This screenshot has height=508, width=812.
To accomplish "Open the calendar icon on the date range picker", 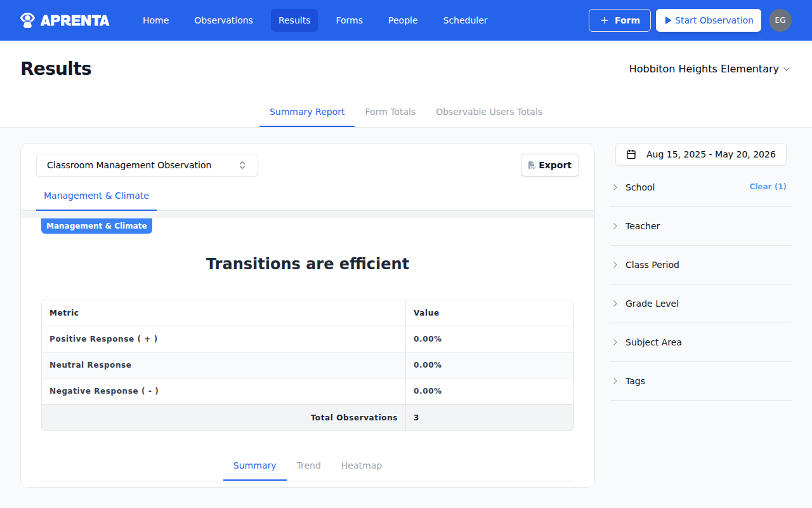I will [x=632, y=154].
